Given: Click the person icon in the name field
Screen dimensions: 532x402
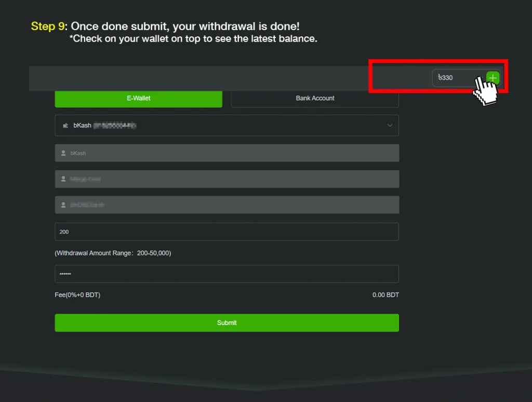Looking at the screenshot, I should [64, 178].
